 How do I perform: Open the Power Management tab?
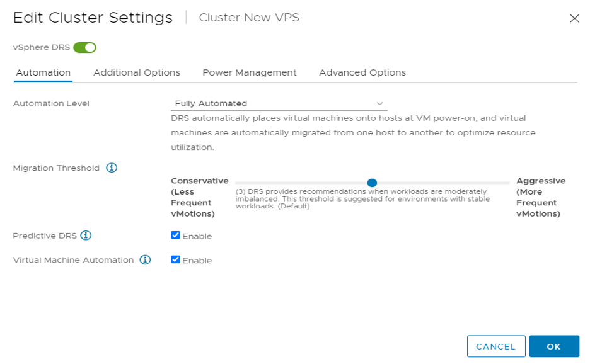[x=249, y=72]
